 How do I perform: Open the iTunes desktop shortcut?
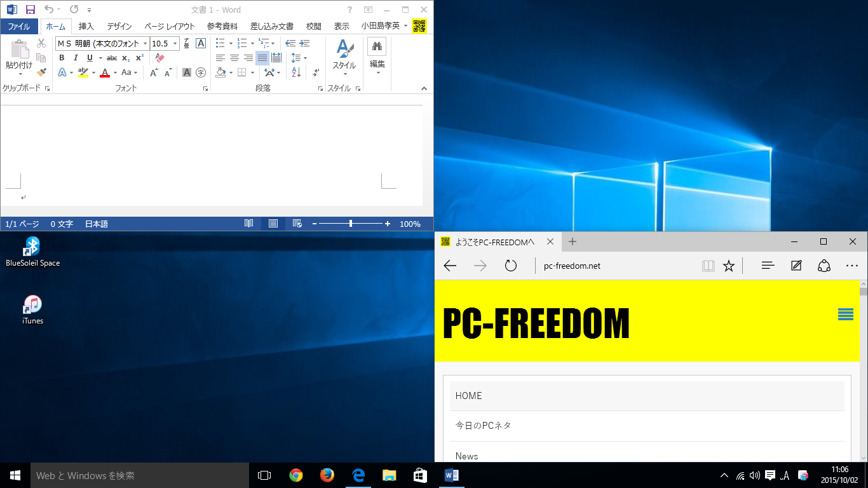tap(32, 305)
